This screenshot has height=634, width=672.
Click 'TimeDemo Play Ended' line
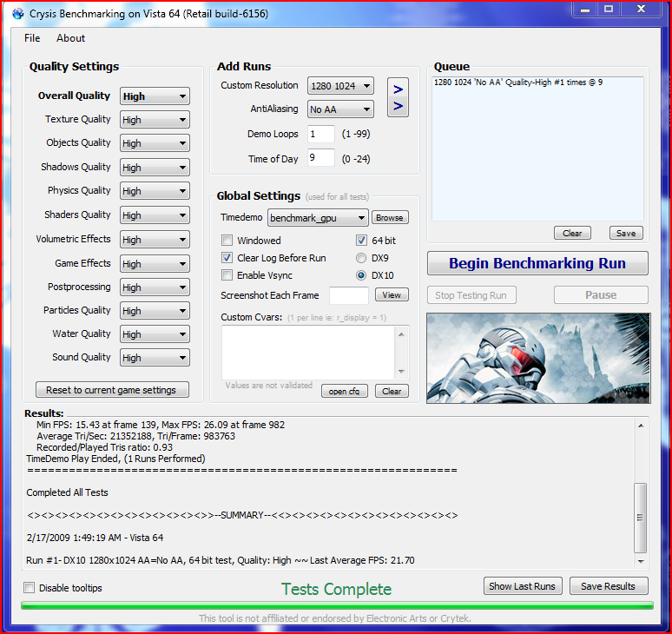pos(115,459)
